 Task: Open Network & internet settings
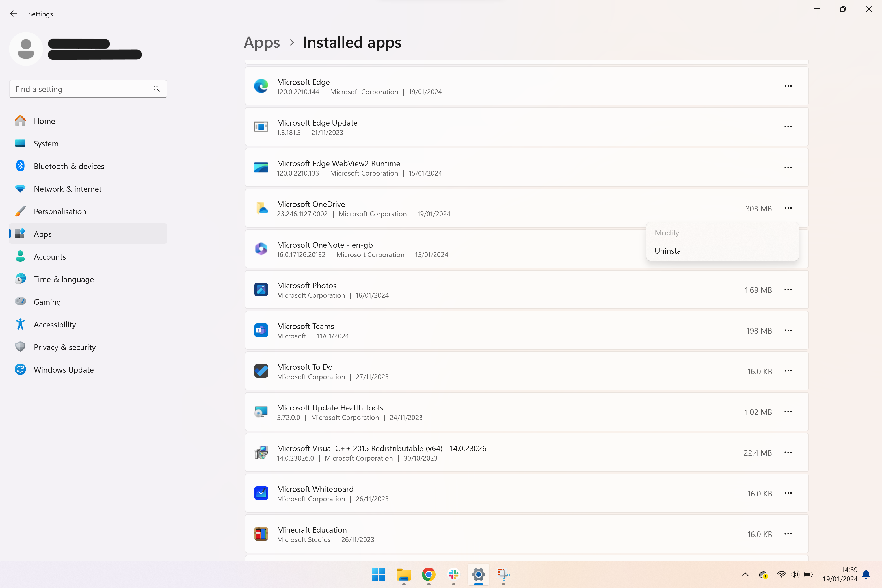pos(88,189)
